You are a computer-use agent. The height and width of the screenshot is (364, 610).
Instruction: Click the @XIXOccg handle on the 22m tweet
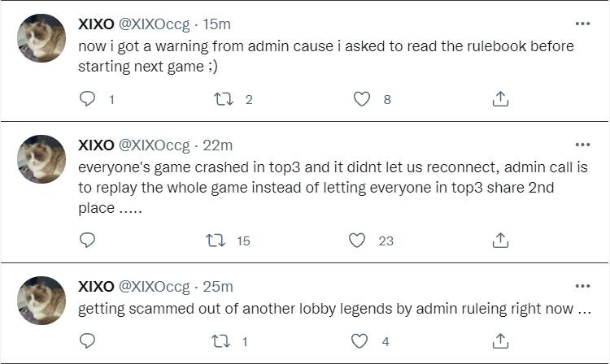pos(155,145)
